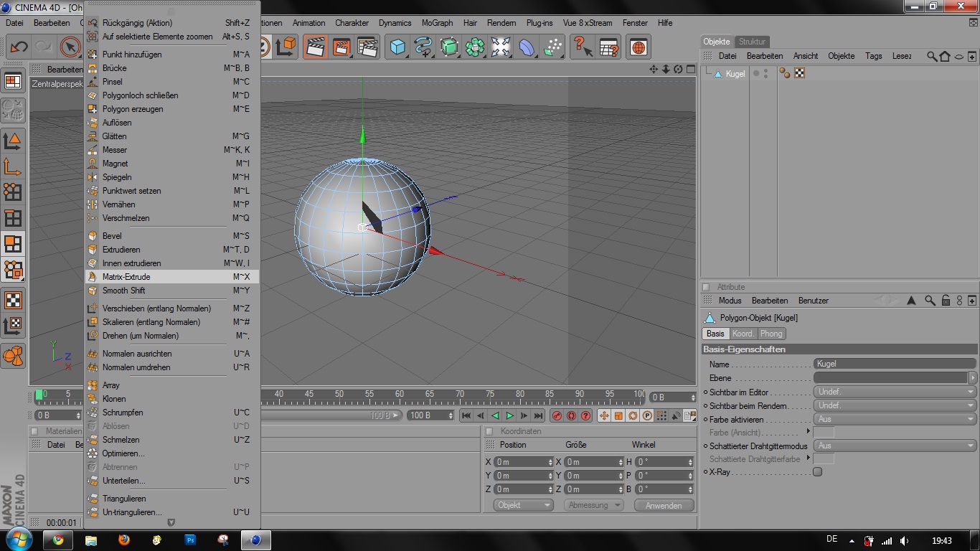Click the viewport pan move icon
The image size is (980, 551).
point(654,69)
